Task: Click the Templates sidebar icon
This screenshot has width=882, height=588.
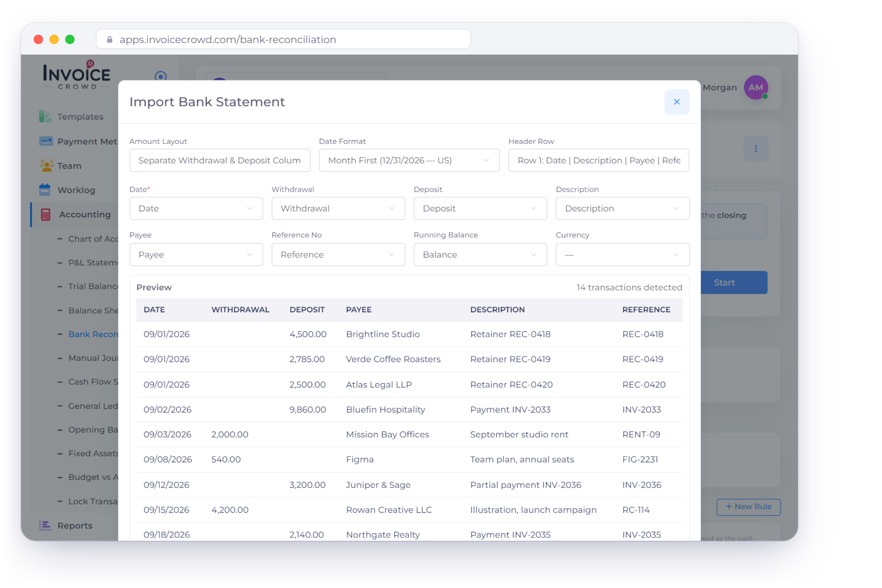Action: [45, 117]
